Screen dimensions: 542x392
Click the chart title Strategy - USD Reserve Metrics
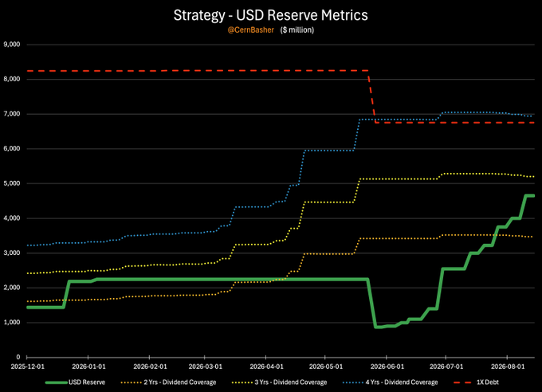pos(271,16)
